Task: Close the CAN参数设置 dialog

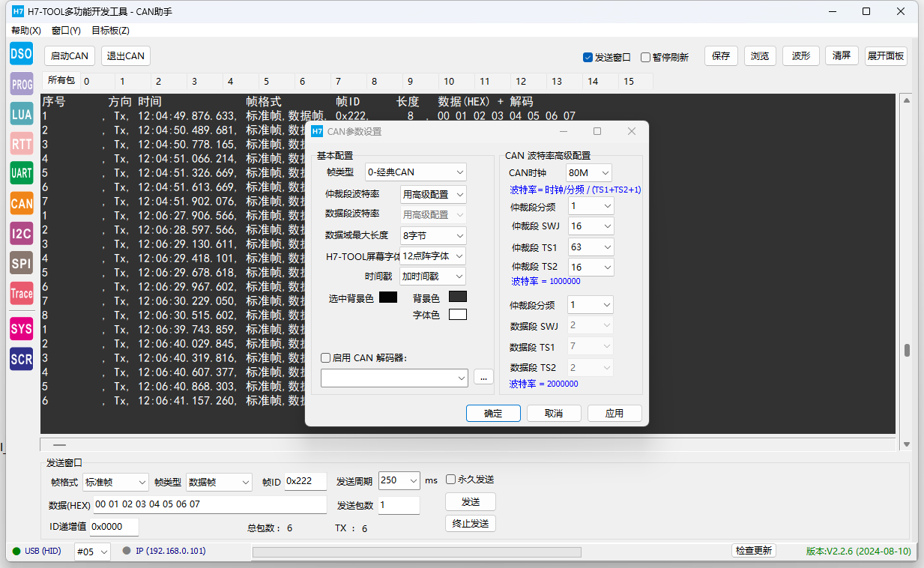Action: pyautogui.click(x=631, y=131)
